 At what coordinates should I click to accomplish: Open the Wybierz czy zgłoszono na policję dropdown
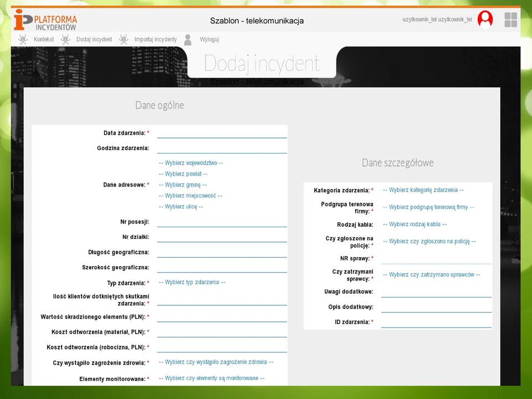pyautogui.click(x=429, y=241)
